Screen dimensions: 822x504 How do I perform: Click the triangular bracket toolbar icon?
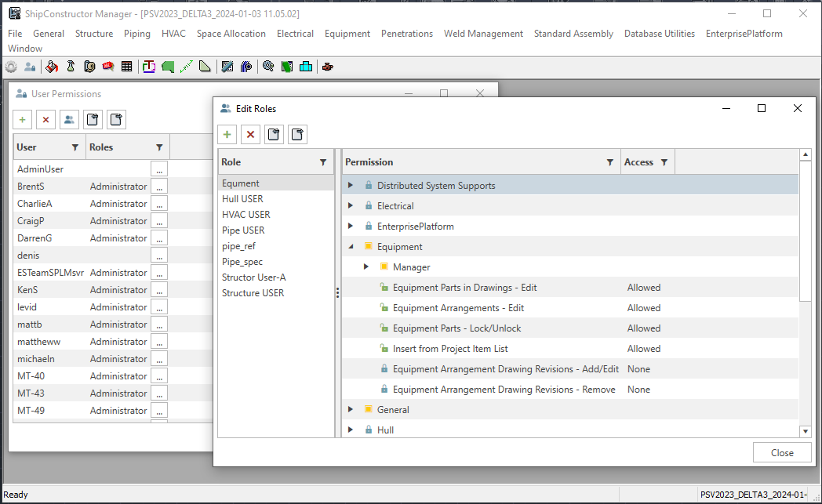pos(205,67)
